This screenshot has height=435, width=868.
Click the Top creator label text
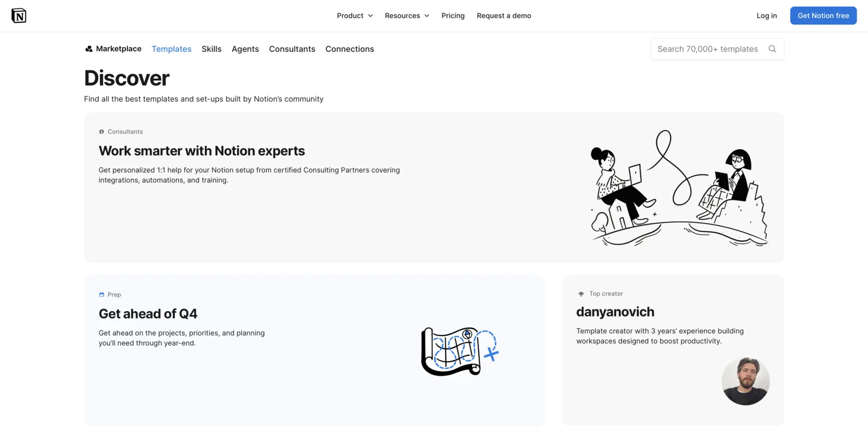tap(606, 294)
